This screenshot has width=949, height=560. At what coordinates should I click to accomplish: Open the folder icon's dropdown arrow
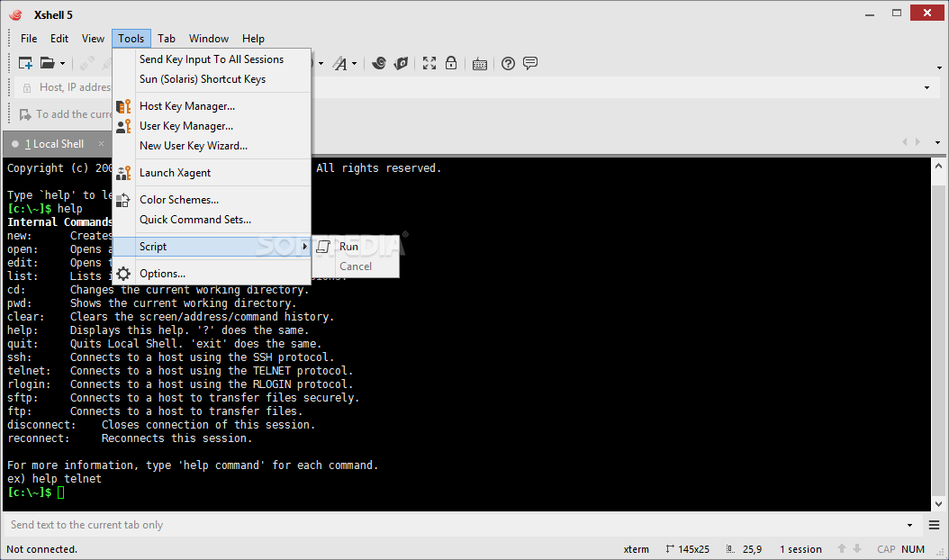click(62, 64)
